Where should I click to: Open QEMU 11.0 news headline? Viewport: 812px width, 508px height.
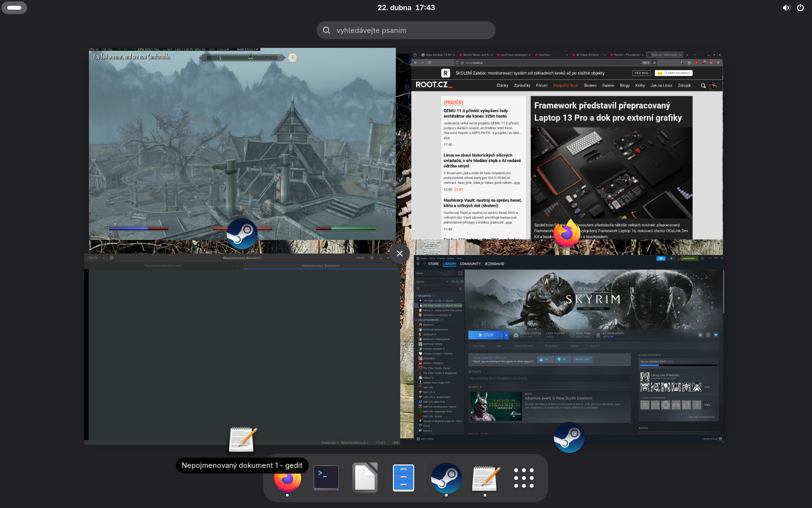pos(476,113)
